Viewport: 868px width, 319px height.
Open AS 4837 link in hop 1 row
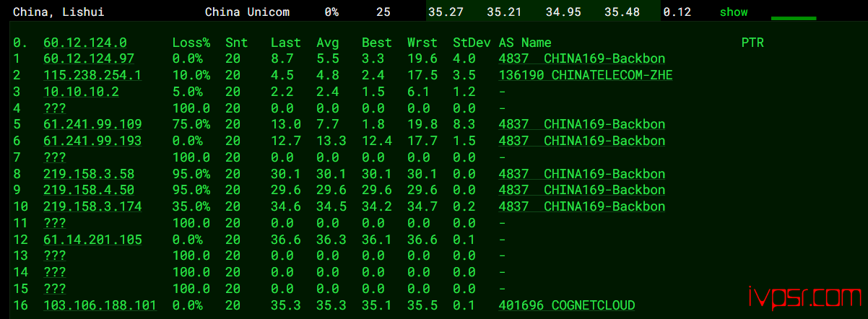(582, 59)
